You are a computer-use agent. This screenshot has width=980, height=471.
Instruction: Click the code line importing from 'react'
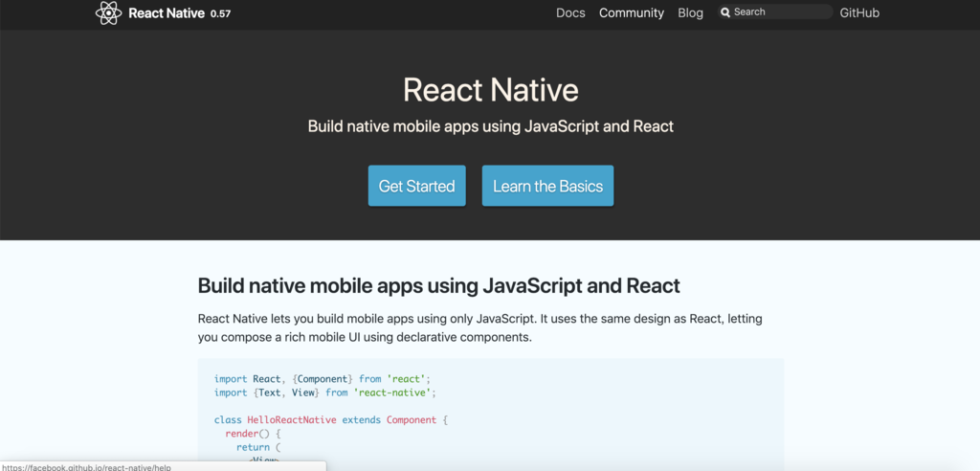pyautogui.click(x=323, y=379)
